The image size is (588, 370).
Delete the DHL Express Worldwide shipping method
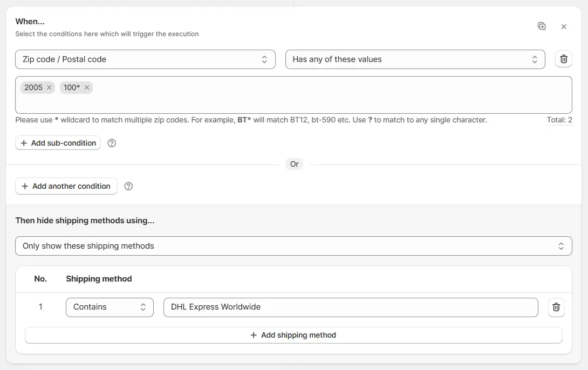(556, 307)
